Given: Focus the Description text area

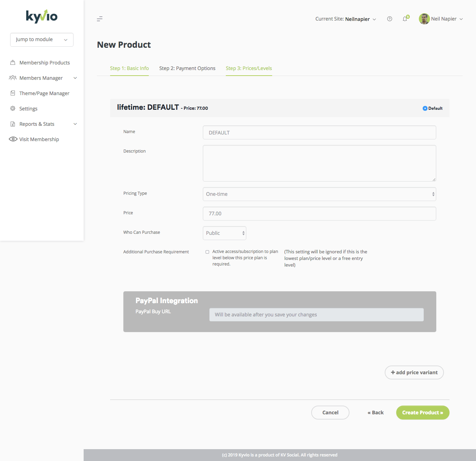Looking at the screenshot, I should pyautogui.click(x=320, y=163).
